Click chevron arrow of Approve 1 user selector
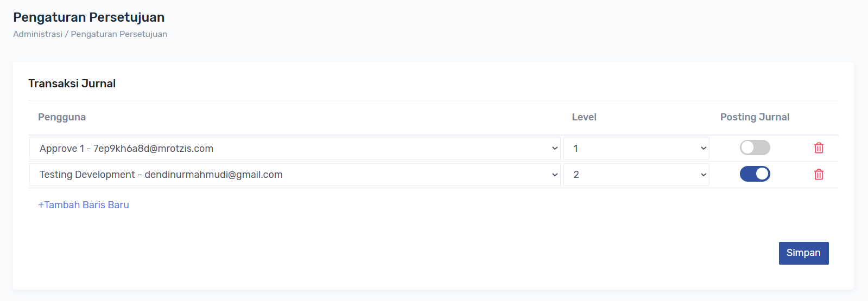This screenshot has height=301, width=868. click(555, 149)
